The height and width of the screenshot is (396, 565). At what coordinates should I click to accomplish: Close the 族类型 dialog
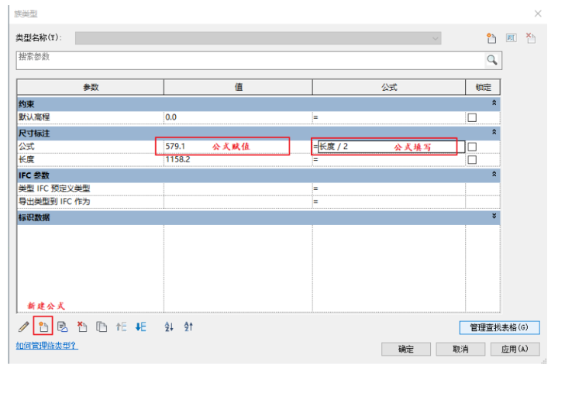pyautogui.click(x=538, y=14)
